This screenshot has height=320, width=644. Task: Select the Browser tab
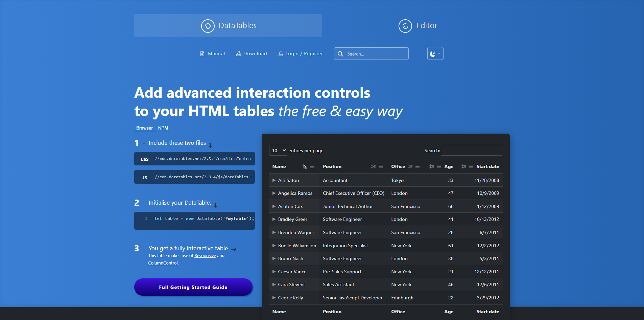[144, 128]
